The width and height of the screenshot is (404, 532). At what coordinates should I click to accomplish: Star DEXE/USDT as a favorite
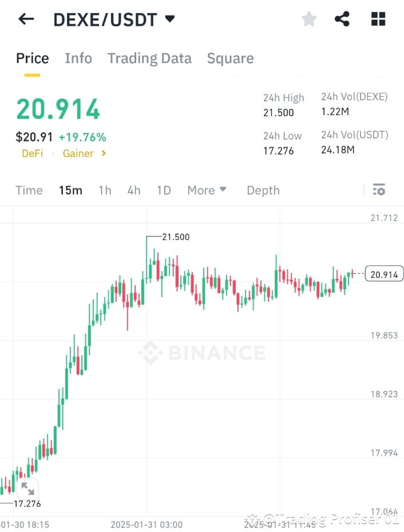(x=308, y=18)
